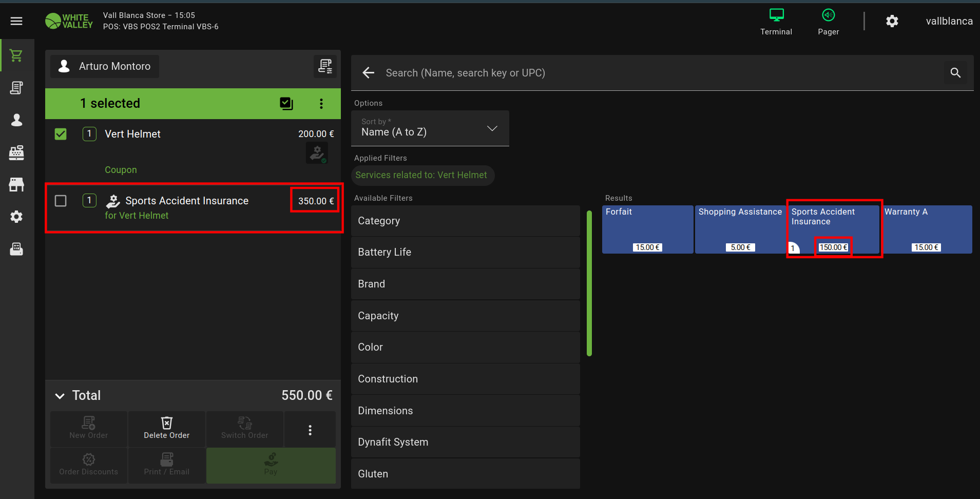Open the order receipt icon beside customer
This screenshot has height=499, width=980.
click(x=325, y=66)
